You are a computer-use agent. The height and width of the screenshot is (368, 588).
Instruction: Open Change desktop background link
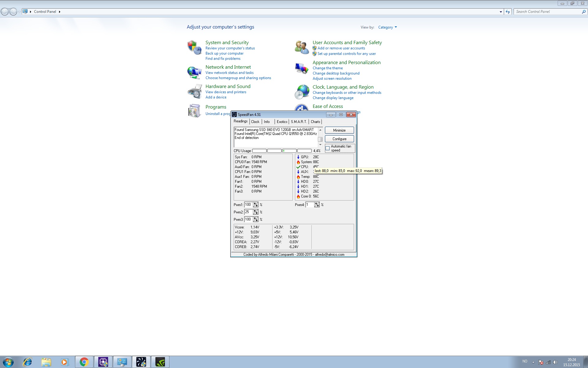[x=336, y=73]
